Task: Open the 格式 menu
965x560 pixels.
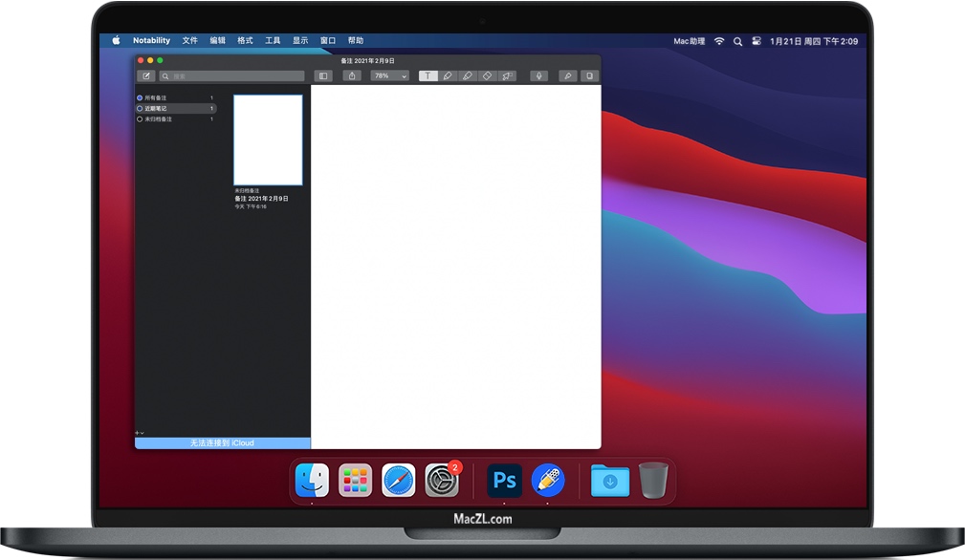Action: pyautogui.click(x=245, y=41)
